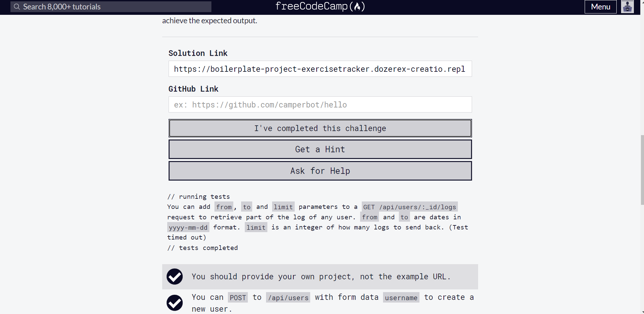Open the user profile avatar
Viewport: 644px width, 314px height.
click(x=627, y=7)
